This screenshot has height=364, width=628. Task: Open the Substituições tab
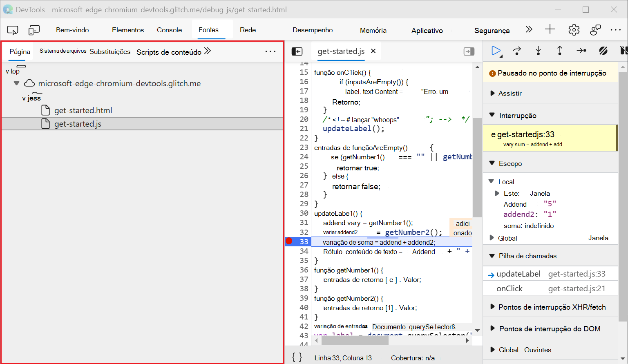pyautogui.click(x=110, y=51)
